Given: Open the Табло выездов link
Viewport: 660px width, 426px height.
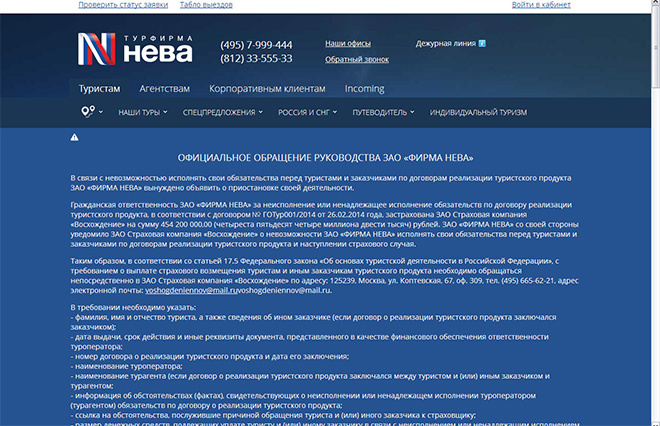Looking at the screenshot, I should click(x=206, y=5).
